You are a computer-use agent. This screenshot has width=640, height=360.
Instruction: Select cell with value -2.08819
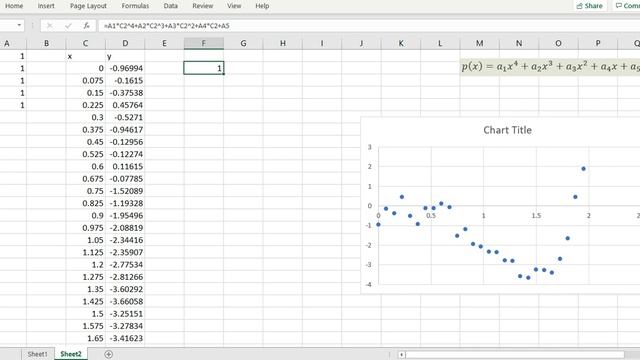tap(125, 228)
